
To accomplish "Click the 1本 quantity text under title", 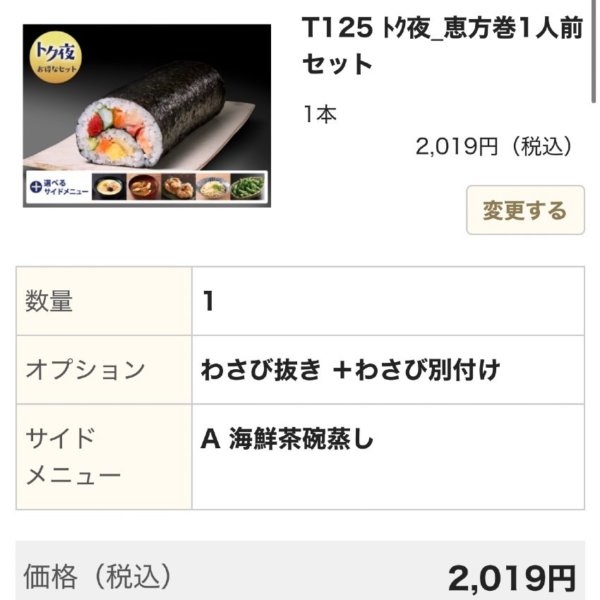I will click(320, 114).
